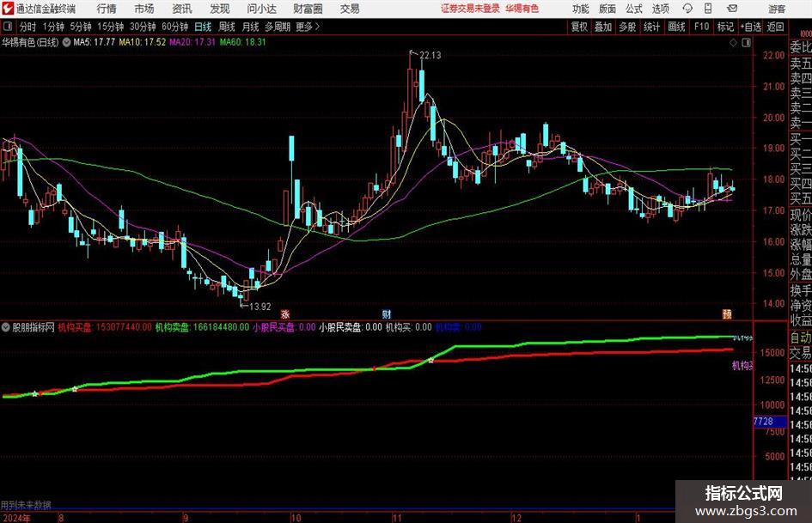
Task: Open the mobile phone icon
Action: tap(708, 9)
